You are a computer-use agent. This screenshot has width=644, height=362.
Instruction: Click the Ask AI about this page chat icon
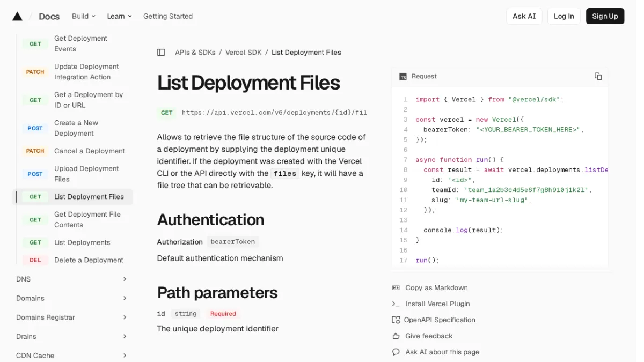(x=396, y=352)
